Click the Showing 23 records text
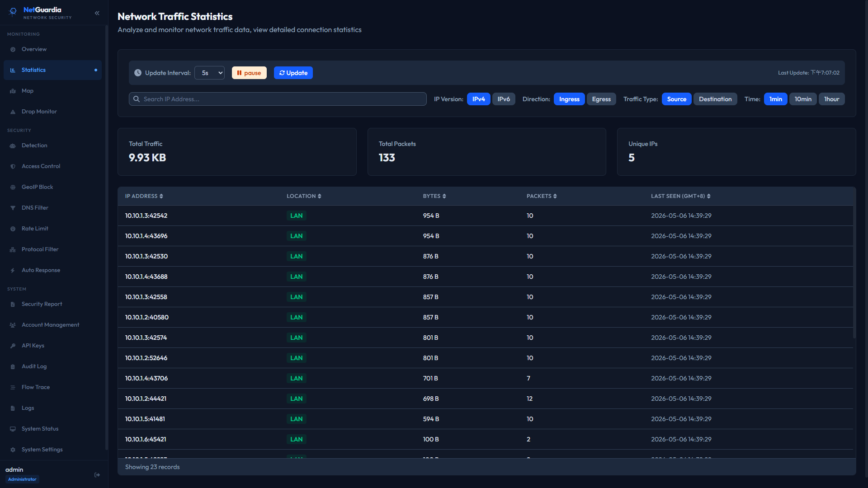Viewport: 868px width, 488px height. click(x=152, y=467)
